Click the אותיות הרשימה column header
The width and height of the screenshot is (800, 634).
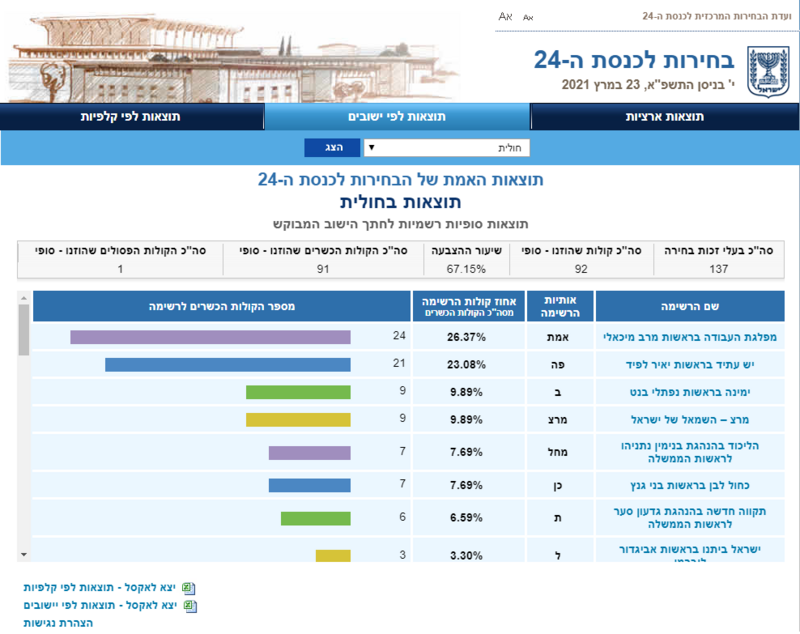560,306
